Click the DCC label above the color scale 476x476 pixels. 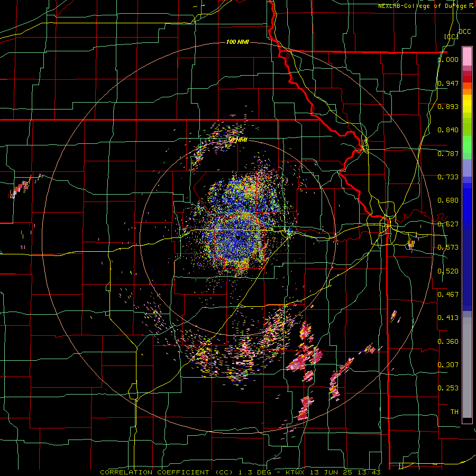pos(465,32)
